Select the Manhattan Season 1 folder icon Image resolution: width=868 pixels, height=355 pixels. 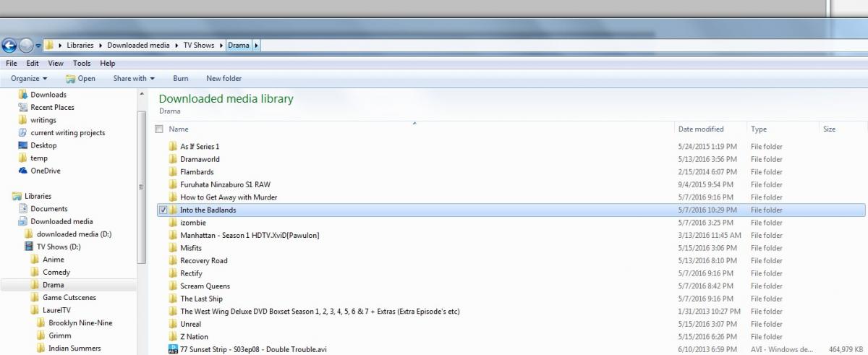pos(172,235)
